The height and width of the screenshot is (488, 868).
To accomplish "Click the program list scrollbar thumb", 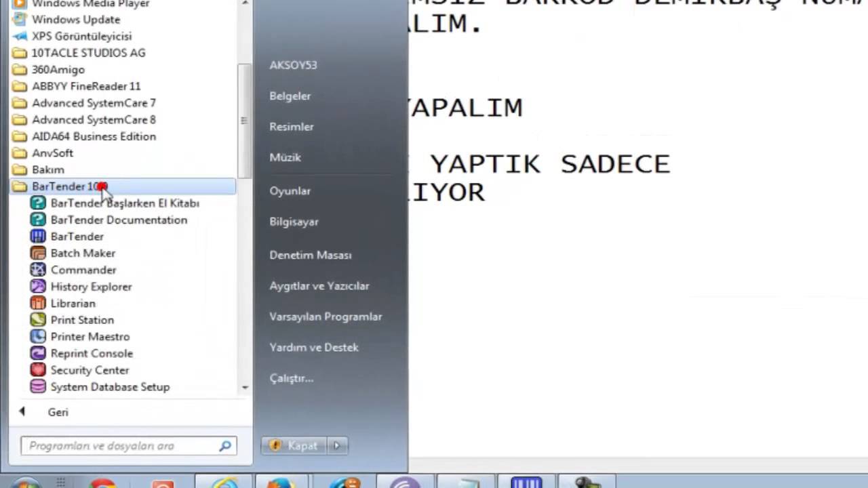I will (x=244, y=121).
